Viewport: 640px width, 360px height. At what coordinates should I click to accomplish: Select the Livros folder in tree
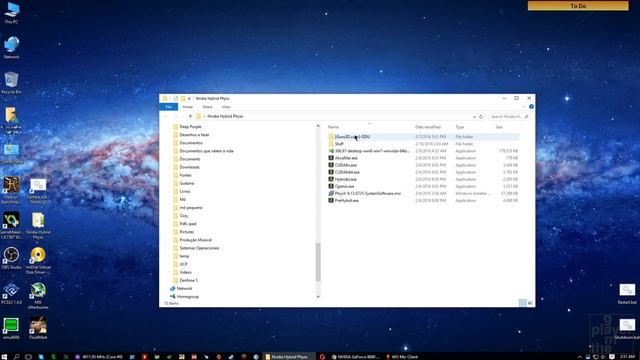tap(185, 191)
